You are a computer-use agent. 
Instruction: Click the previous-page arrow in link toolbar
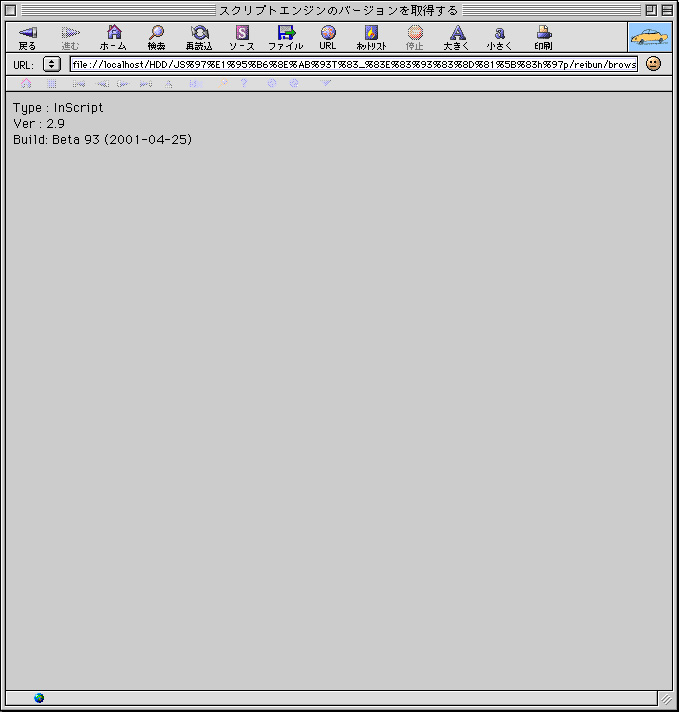coord(103,84)
